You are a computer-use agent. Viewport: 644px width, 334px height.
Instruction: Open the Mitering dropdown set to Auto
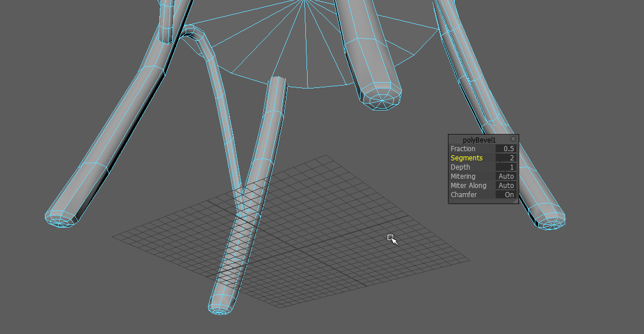pyautogui.click(x=506, y=176)
